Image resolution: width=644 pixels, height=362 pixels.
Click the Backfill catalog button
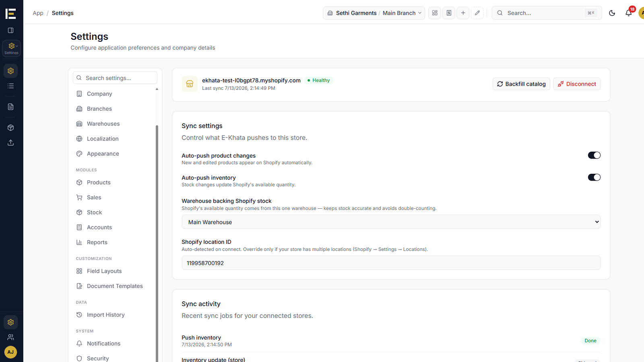coord(521,84)
